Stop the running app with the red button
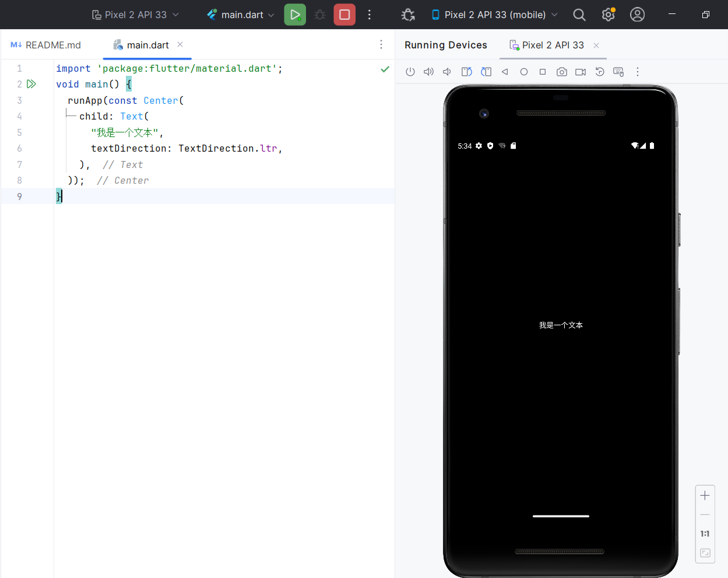 (x=344, y=15)
